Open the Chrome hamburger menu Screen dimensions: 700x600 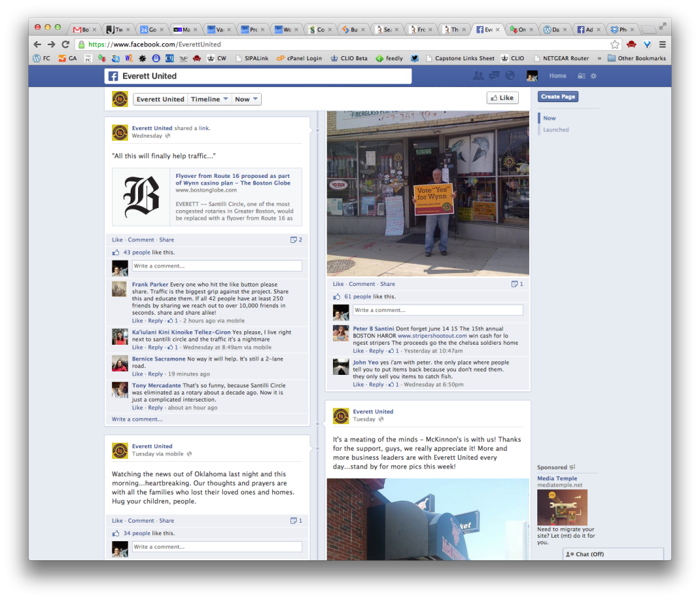point(662,44)
